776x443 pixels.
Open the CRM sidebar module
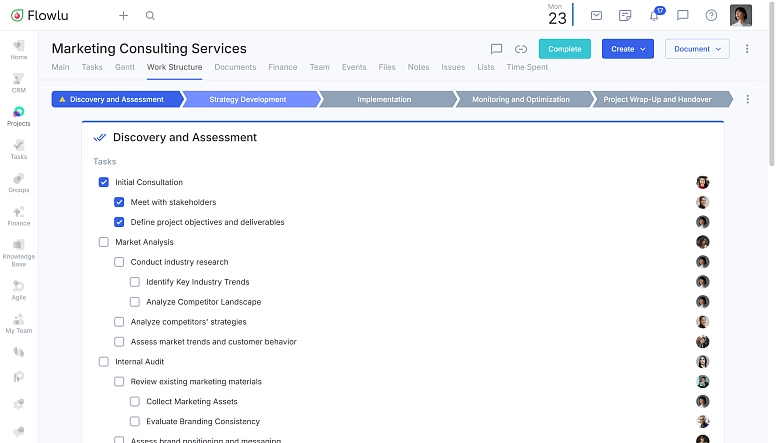point(19,83)
